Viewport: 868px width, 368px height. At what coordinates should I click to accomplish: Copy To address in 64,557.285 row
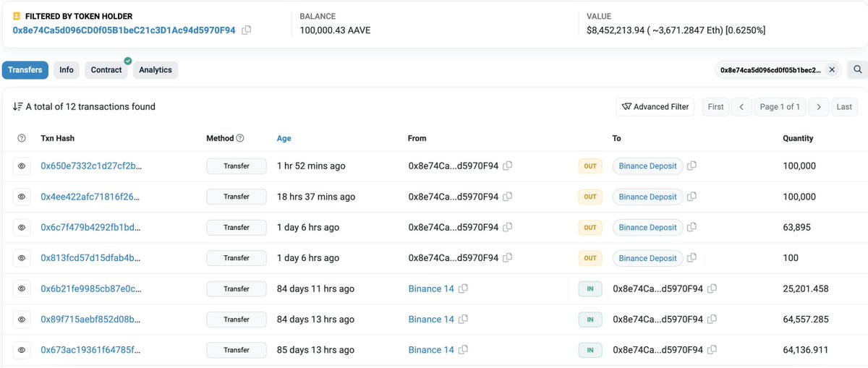click(x=712, y=320)
